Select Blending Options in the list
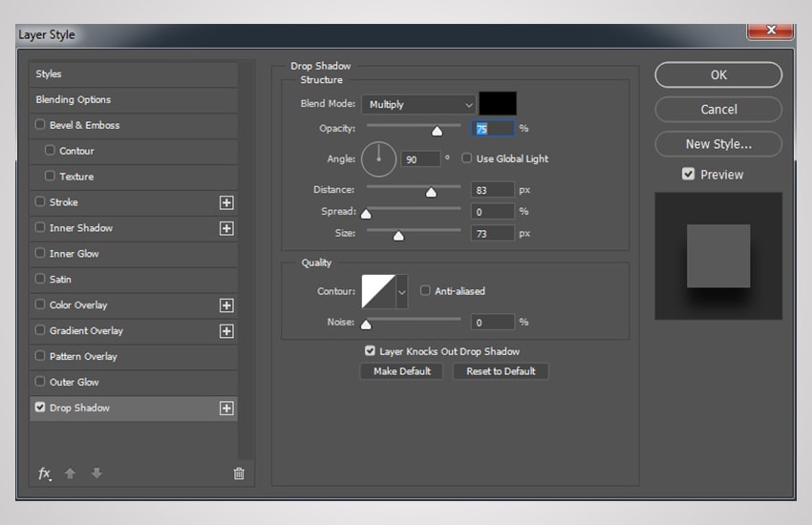The width and height of the screenshot is (812, 525). pos(134,100)
